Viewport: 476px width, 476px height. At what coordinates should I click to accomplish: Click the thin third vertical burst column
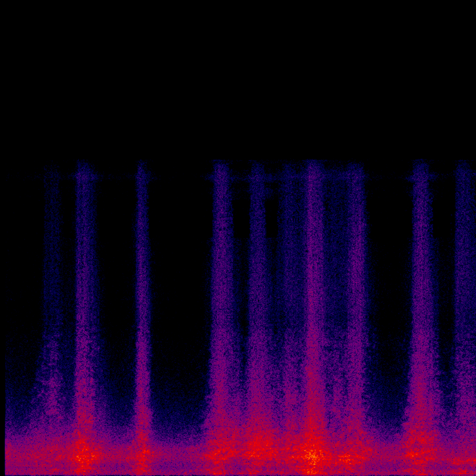pyautogui.click(x=143, y=279)
